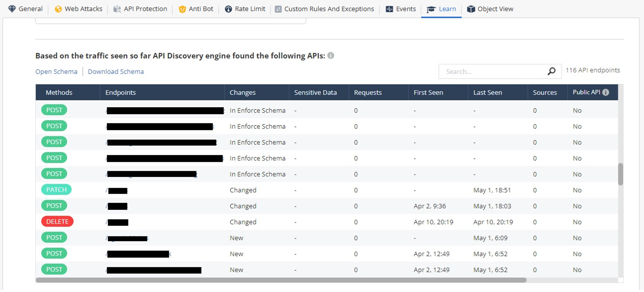644x292 pixels.
Task: Click the Web Attacks tab icon
Action: pos(58,9)
